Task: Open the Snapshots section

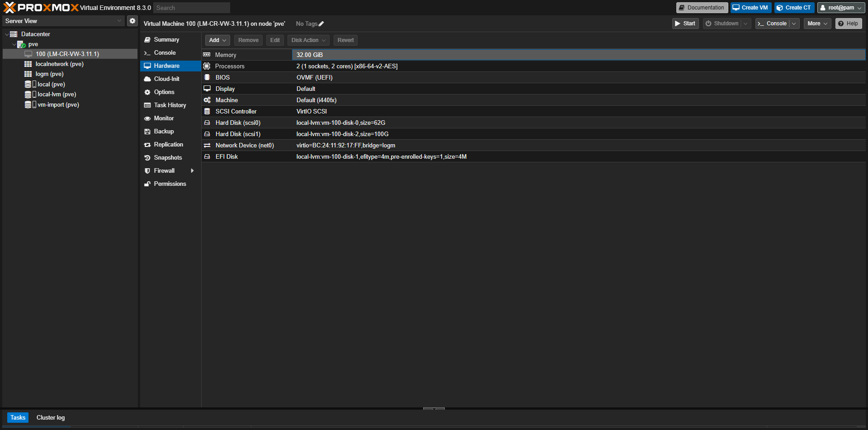Action: [x=167, y=157]
